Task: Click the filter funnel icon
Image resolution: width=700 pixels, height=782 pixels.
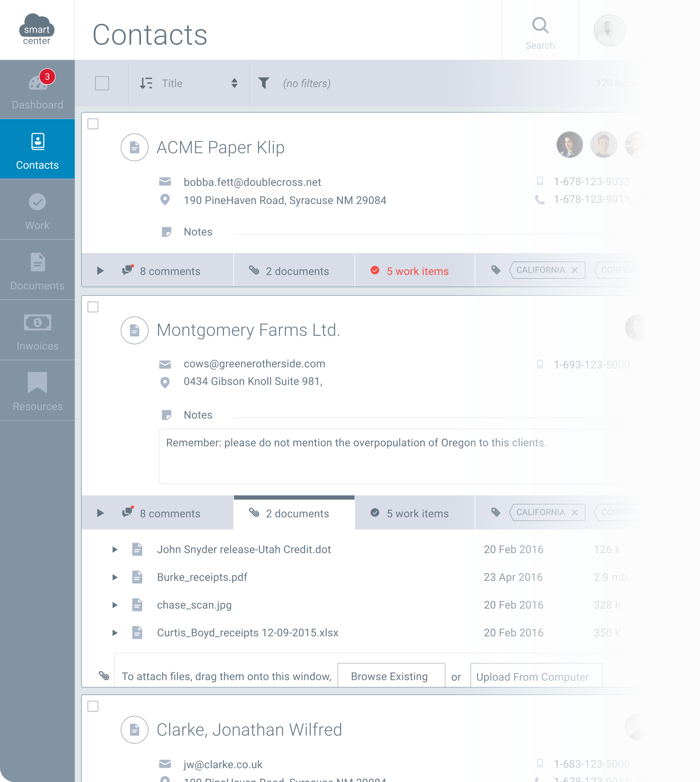Action: (x=264, y=83)
